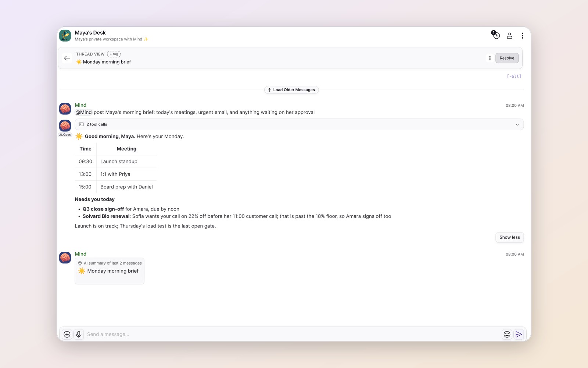Click Board prep with Daniel cell
588x368 pixels.
[126, 187]
